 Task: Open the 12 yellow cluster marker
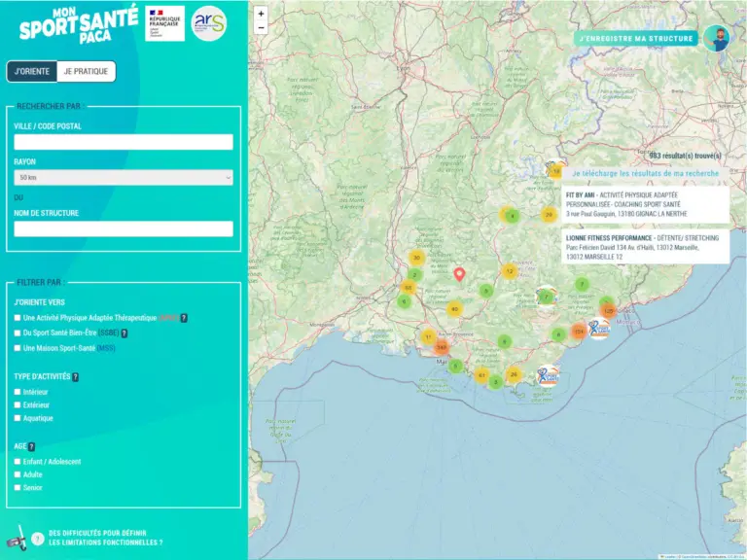(x=510, y=271)
